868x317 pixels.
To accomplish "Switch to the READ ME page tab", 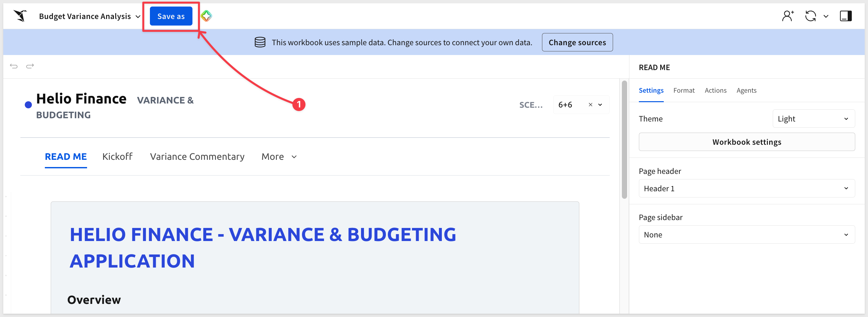I will pos(66,157).
